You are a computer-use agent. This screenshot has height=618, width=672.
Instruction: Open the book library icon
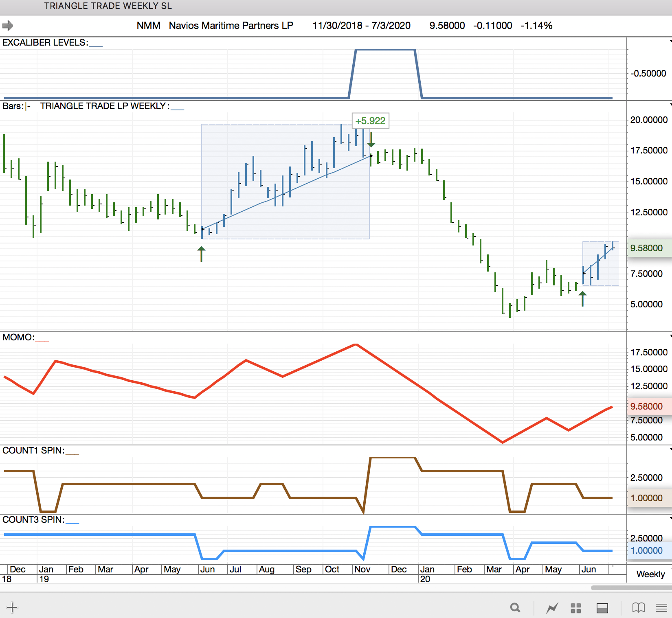(x=639, y=608)
